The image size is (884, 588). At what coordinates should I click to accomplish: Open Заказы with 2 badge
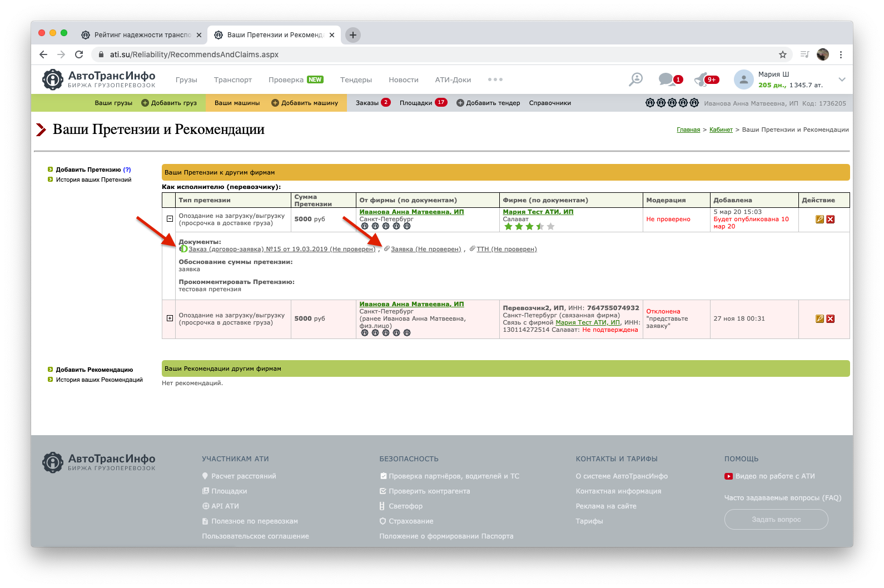pyautogui.click(x=373, y=103)
